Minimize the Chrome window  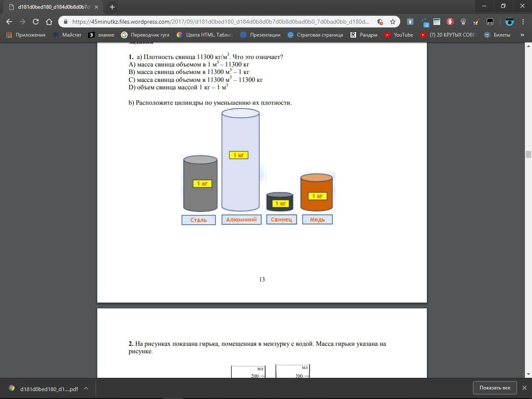point(484,6)
